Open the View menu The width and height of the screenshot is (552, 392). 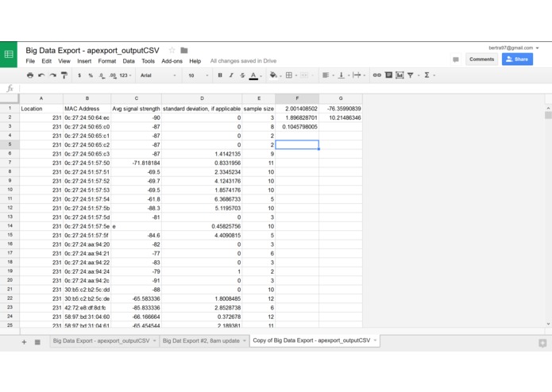(x=64, y=61)
